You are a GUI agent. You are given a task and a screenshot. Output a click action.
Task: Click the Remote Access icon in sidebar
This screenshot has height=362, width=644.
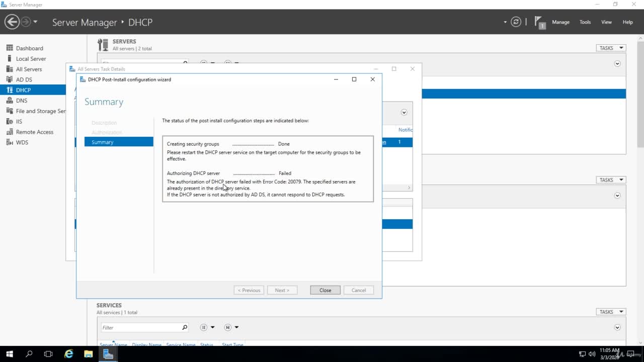(9, 132)
